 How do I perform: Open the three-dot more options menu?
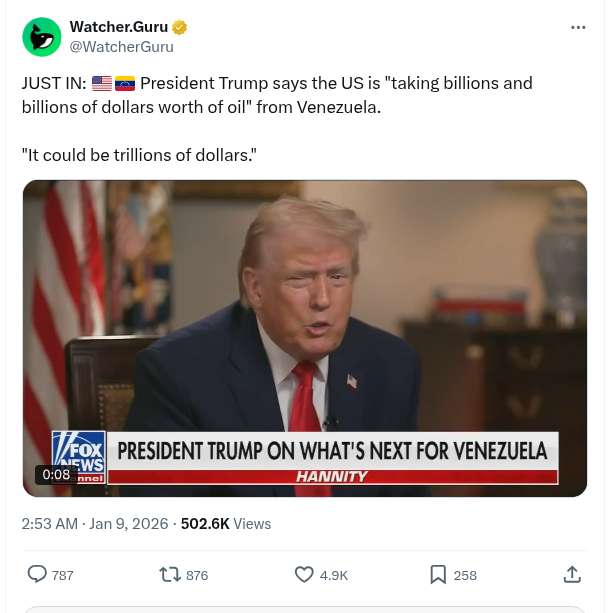pyautogui.click(x=578, y=27)
